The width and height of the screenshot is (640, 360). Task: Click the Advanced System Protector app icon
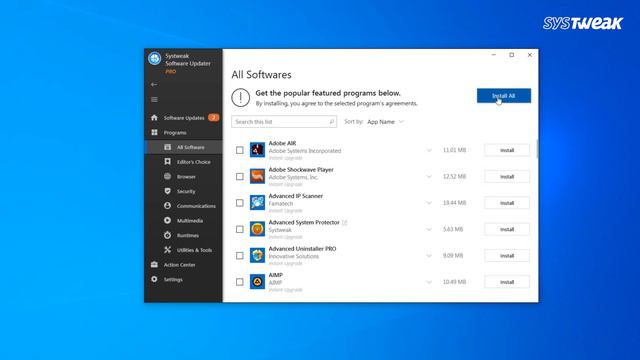(x=258, y=229)
